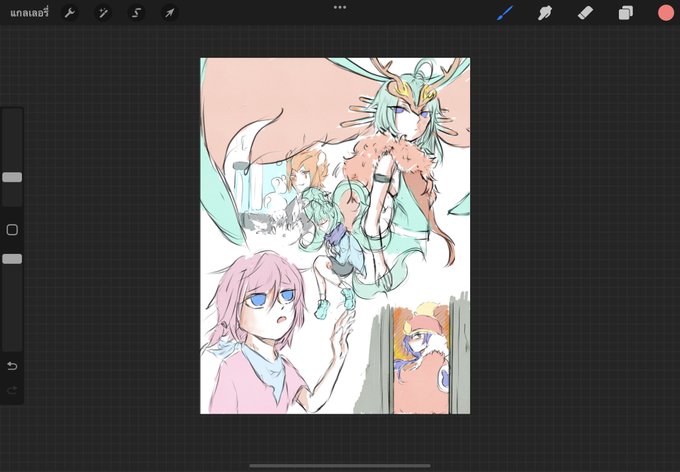The width and height of the screenshot is (680, 472).
Task: Click the greyed-out redo arrow
Action: tap(12, 390)
